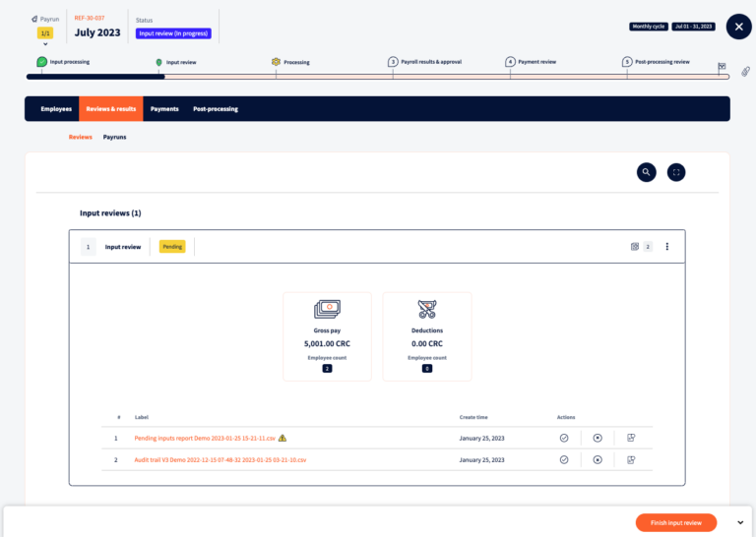Click the Finish input review button
The image size is (756, 537).
(x=675, y=522)
